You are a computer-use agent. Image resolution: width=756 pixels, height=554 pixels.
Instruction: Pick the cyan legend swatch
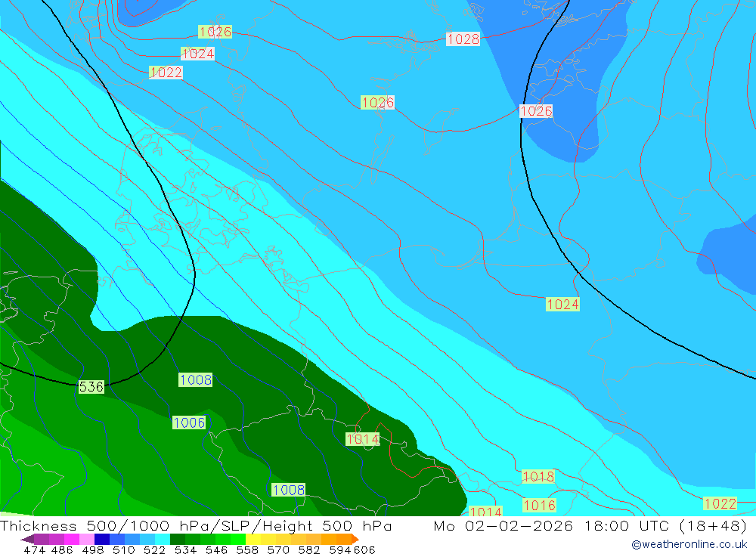pyautogui.click(x=163, y=539)
